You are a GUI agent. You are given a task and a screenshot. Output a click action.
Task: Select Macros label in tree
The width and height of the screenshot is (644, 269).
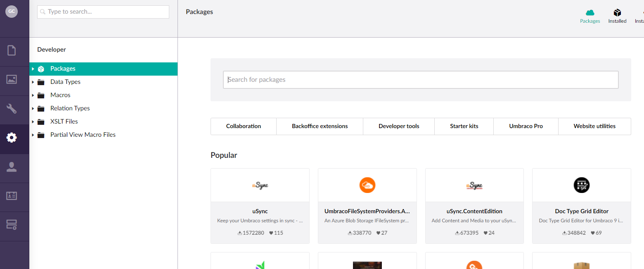60,95
